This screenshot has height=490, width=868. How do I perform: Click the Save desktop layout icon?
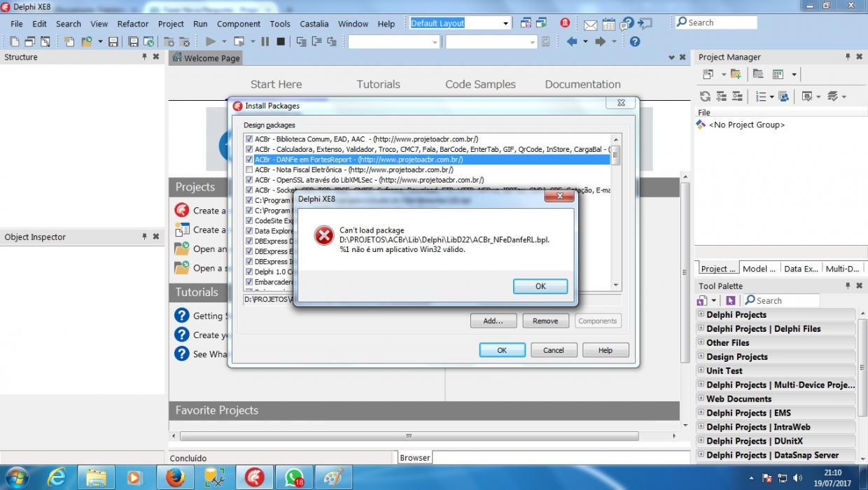[x=526, y=23]
